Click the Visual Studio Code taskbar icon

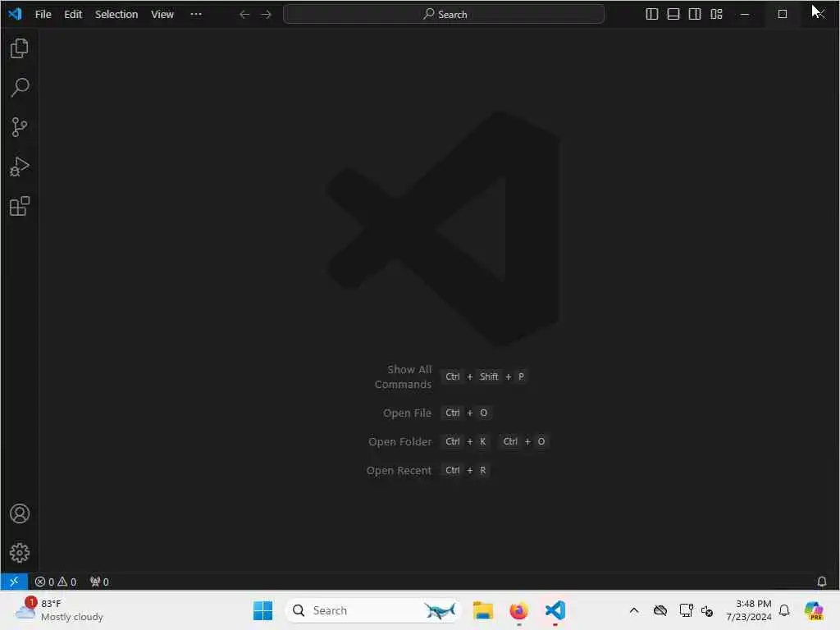[x=555, y=610]
